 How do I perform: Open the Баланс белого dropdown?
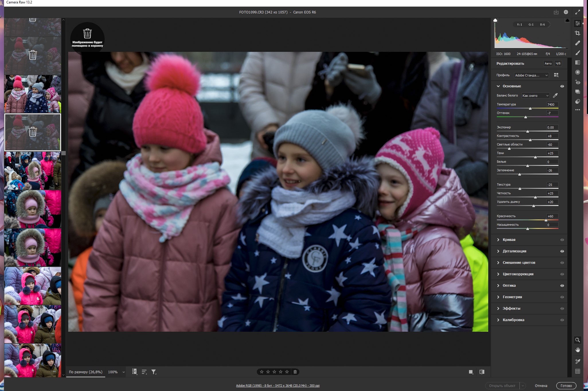pyautogui.click(x=535, y=96)
